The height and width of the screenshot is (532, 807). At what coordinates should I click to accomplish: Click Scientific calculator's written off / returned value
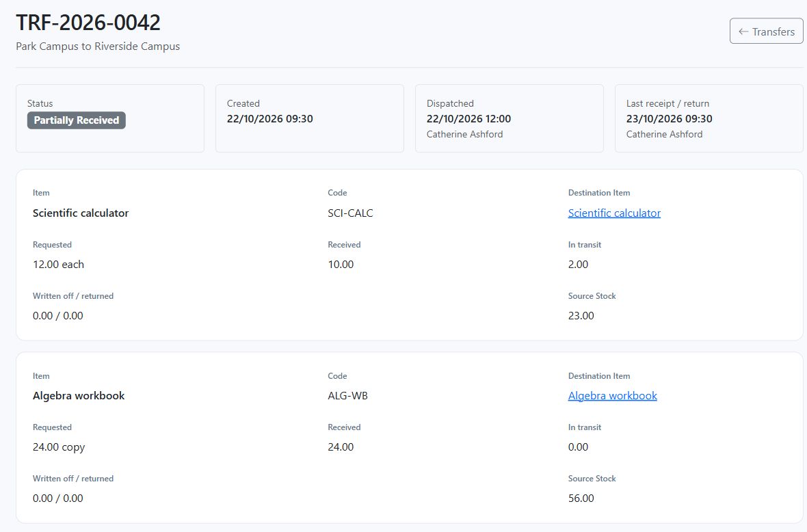tap(57, 316)
